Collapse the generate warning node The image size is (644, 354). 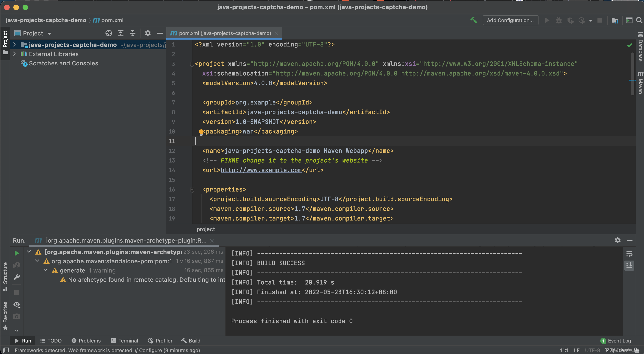46,270
